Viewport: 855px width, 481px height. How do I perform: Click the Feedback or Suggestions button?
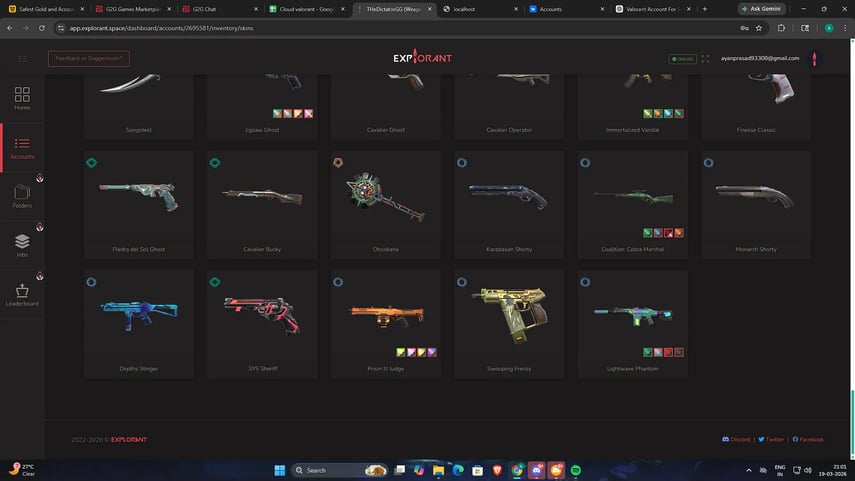tap(88, 58)
